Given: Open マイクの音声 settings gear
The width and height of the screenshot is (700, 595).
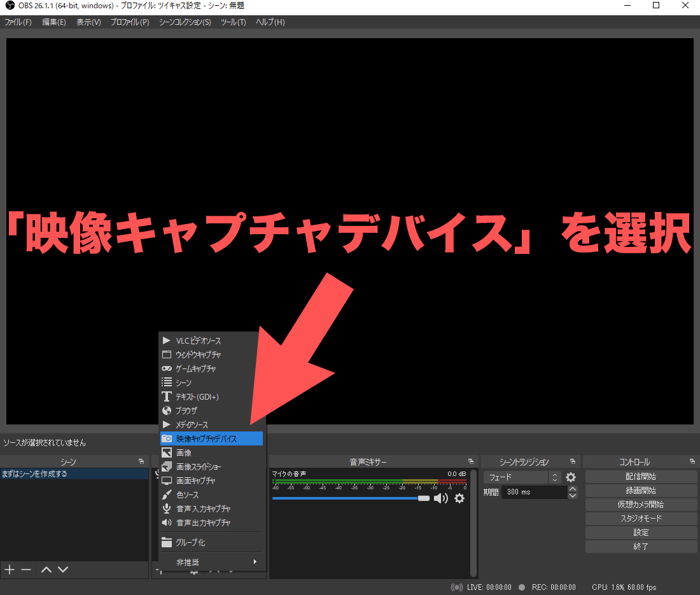Looking at the screenshot, I should pos(459,498).
